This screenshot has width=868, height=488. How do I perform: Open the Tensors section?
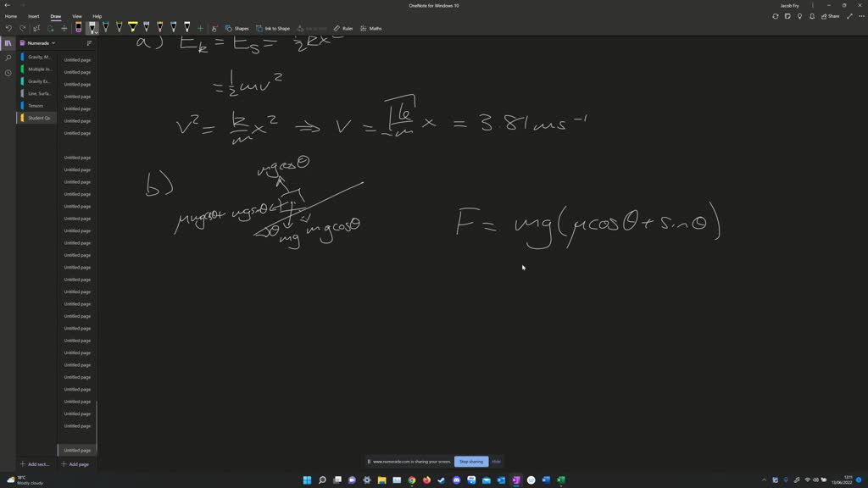point(37,106)
